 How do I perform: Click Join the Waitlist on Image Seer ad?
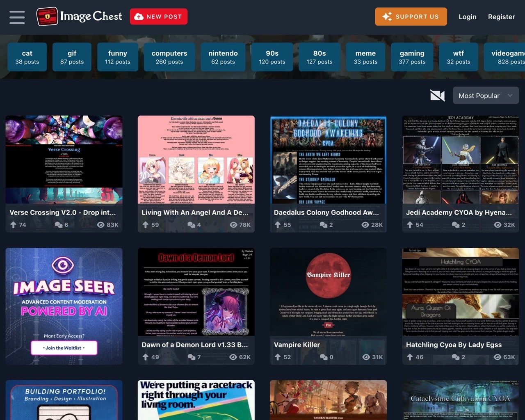click(x=64, y=348)
